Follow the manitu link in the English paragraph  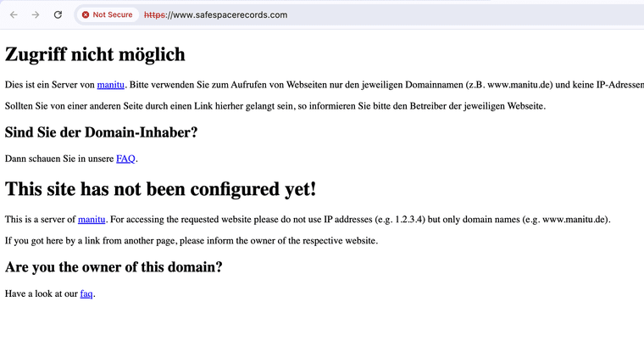[x=92, y=220]
